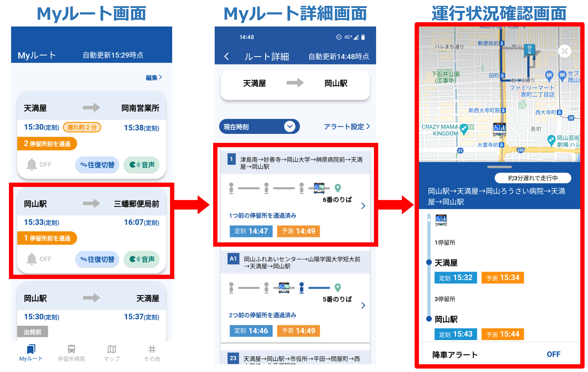588x372 pixels.
Task: Open アラート設定 link
Action: point(347,127)
